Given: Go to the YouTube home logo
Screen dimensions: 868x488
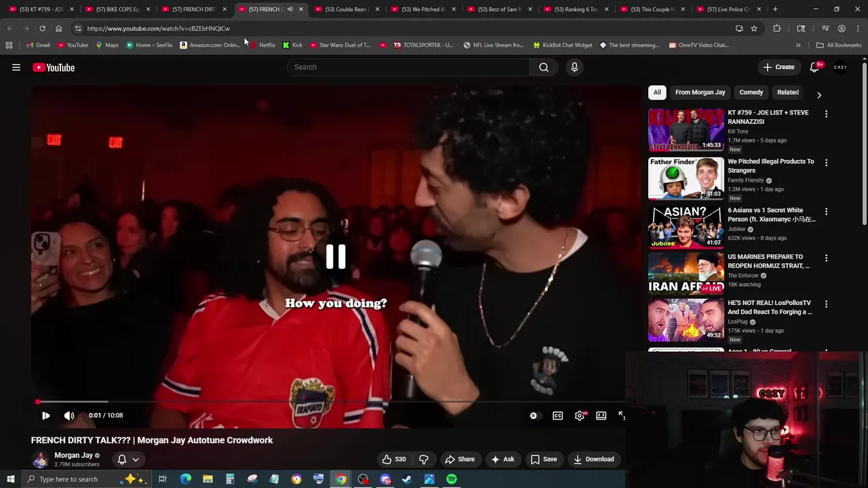Looking at the screenshot, I should [54, 67].
